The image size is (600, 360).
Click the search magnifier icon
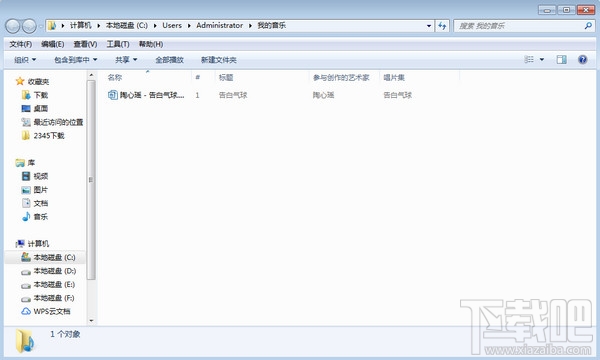(x=588, y=26)
